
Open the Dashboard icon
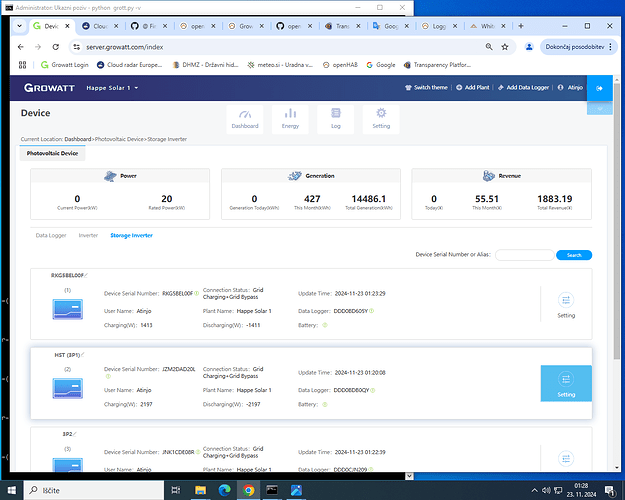(x=244, y=118)
